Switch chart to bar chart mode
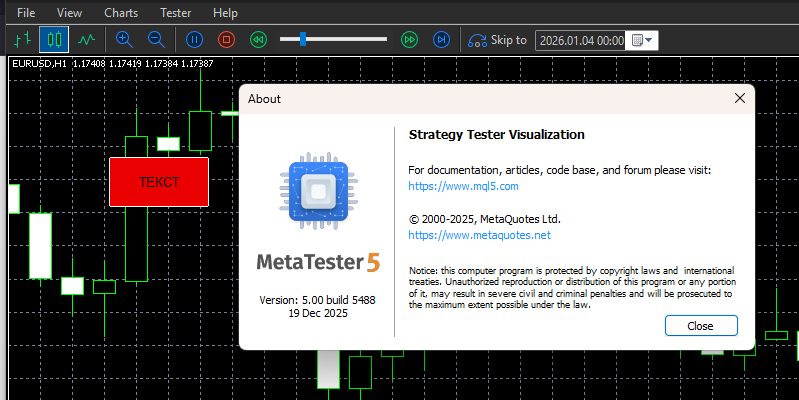Image resolution: width=799 pixels, height=400 pixels. [x=22, y=40]
